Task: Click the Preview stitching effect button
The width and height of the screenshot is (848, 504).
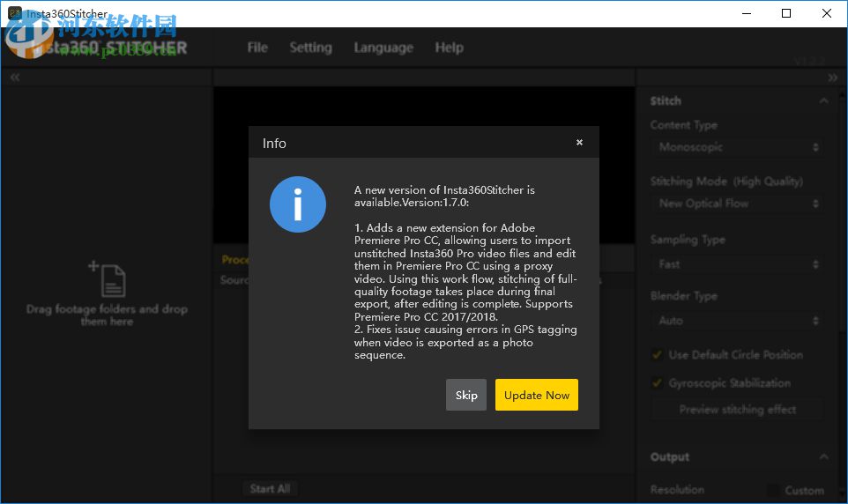Action: (x=737, y=410)
